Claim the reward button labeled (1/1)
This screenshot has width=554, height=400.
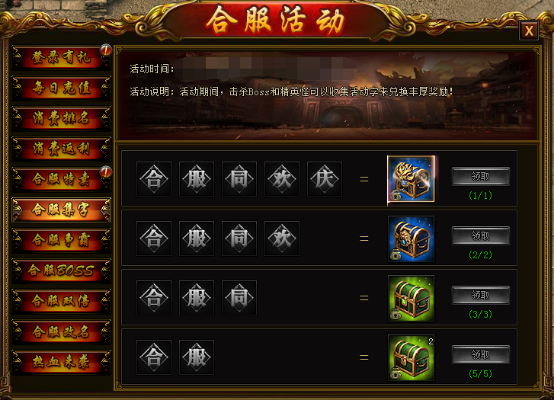(x=481, y=176)
